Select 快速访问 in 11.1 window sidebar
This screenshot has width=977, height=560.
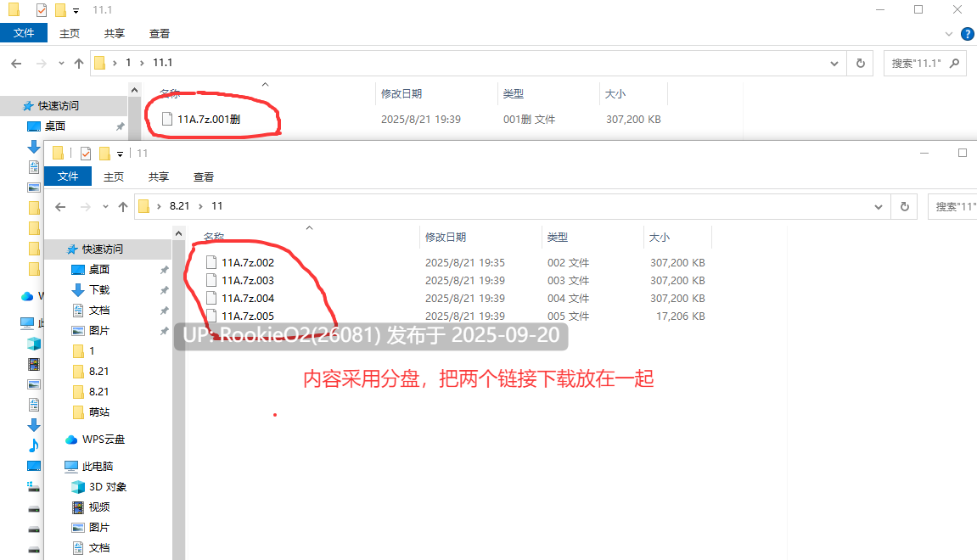point(58,106)
